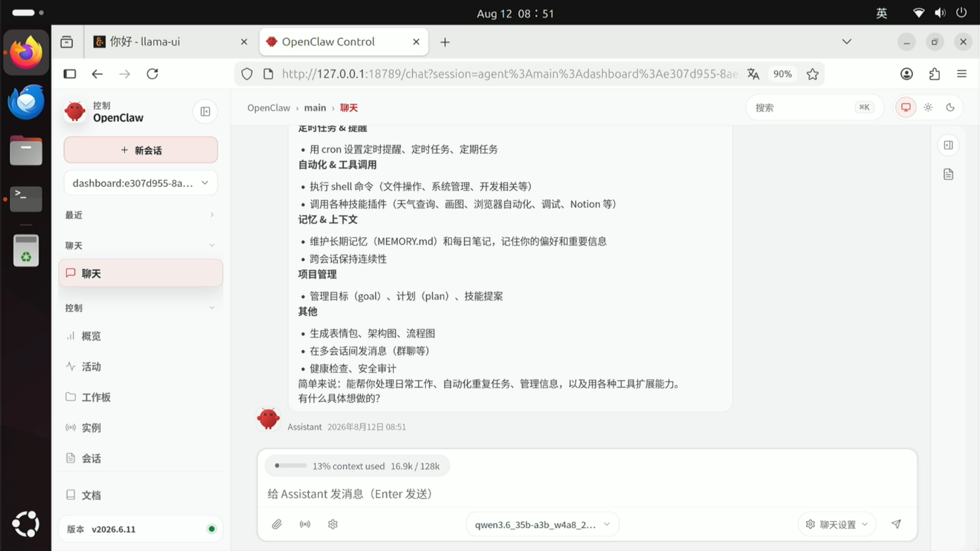The height and width of the screenshot is (551, 980).
Task: Close the OpenClaw Control tab
Action: 416,42
